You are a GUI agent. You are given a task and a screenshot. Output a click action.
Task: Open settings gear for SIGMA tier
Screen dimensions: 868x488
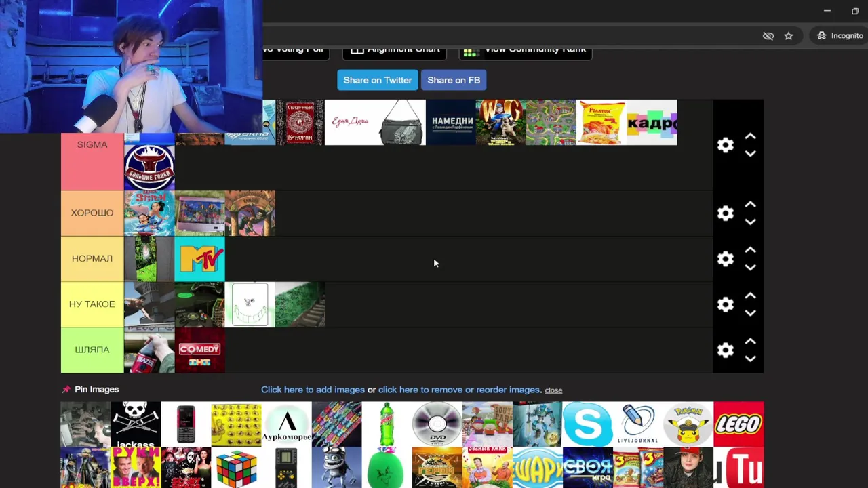pyautogui.click(x=726, y=145)
